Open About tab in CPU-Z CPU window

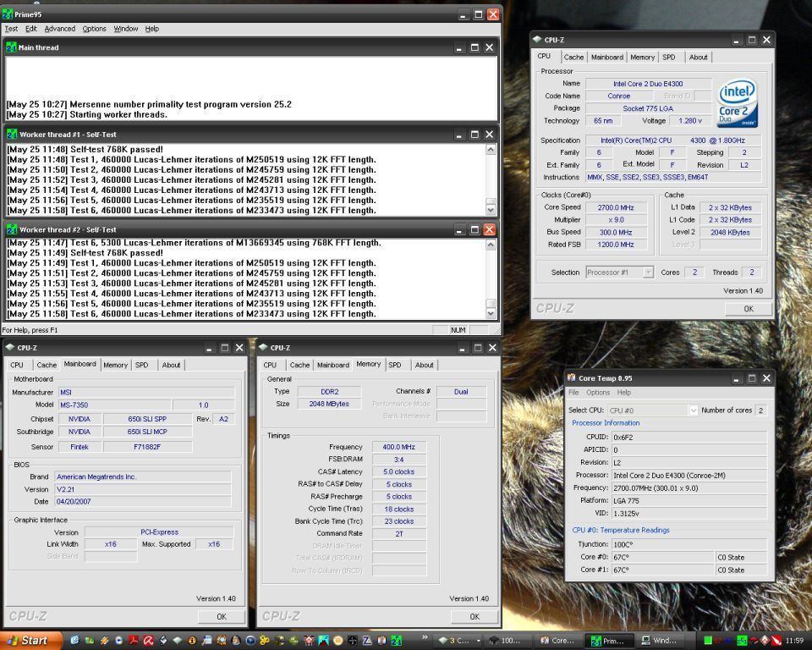[x=698, y=57]
